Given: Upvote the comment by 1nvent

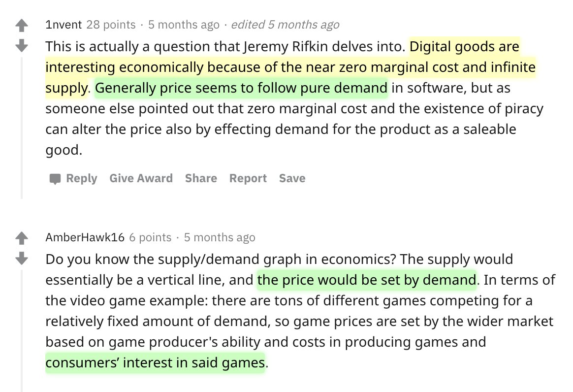Looking at the screenshot, I should 22,25.
